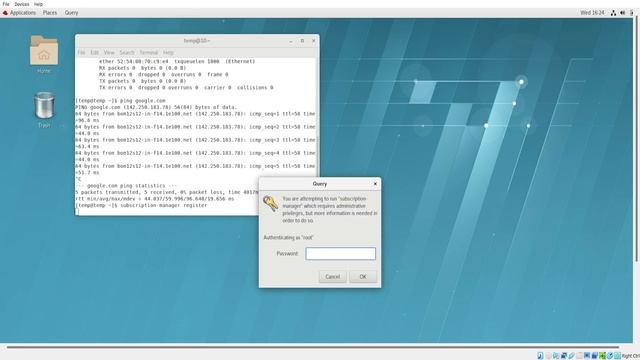Open the Query menu in top panel
640x360 pixels.
pyautogui.click(x=71, y=13)
